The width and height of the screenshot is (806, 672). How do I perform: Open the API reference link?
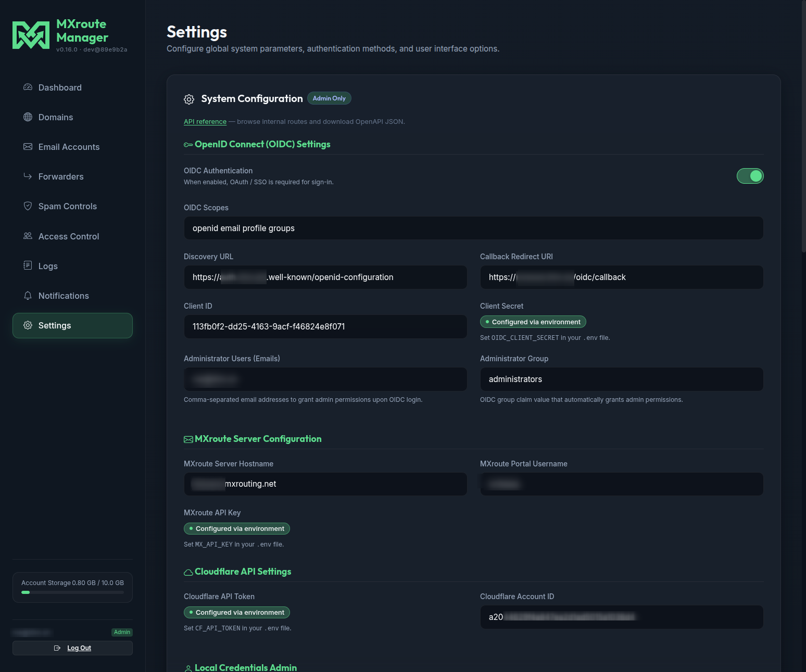pyautogui.click(x=205, y=122)
